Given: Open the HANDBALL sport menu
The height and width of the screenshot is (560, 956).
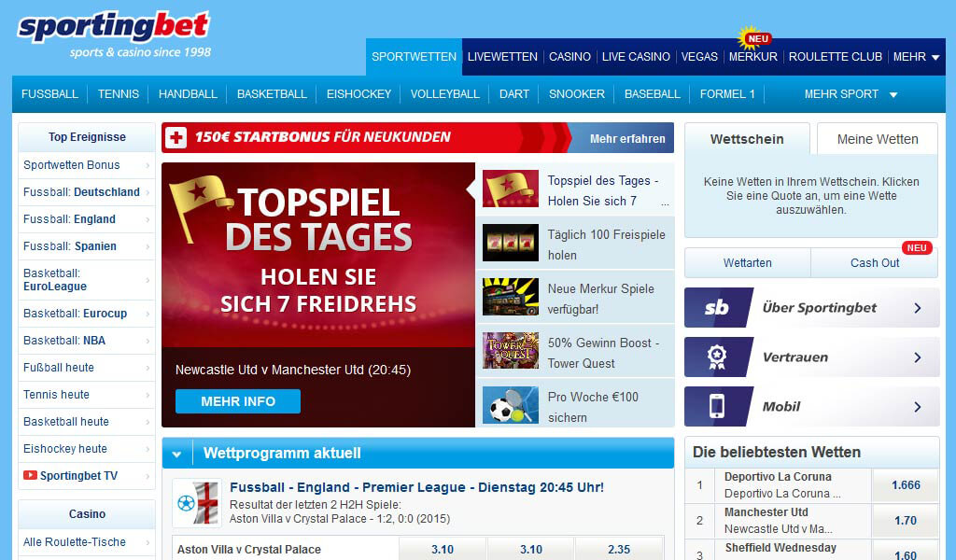Looking at the screenshot, I should tap(188, 94).
